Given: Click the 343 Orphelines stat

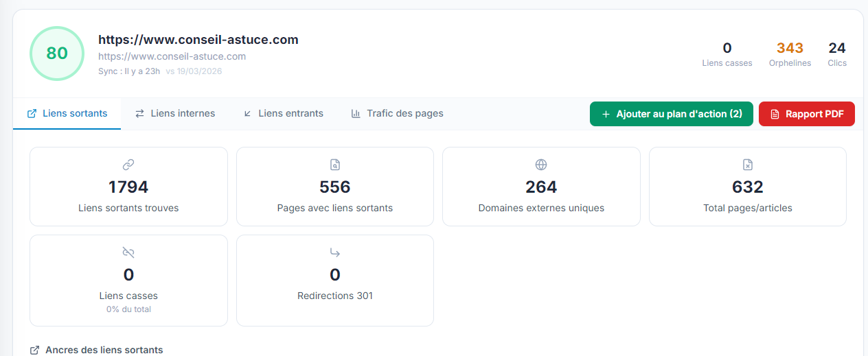Looking at the screenshot, I should 790,54.
